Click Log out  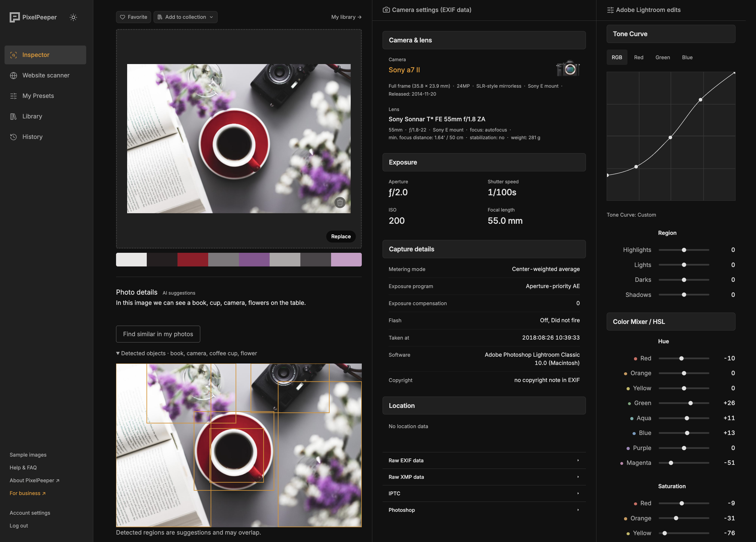click(19, 525)
